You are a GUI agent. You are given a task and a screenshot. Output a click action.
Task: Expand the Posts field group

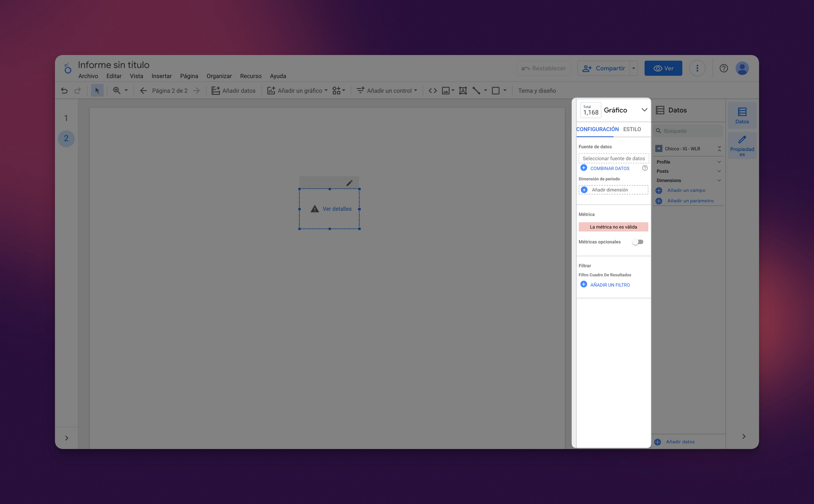click(719, 171)
